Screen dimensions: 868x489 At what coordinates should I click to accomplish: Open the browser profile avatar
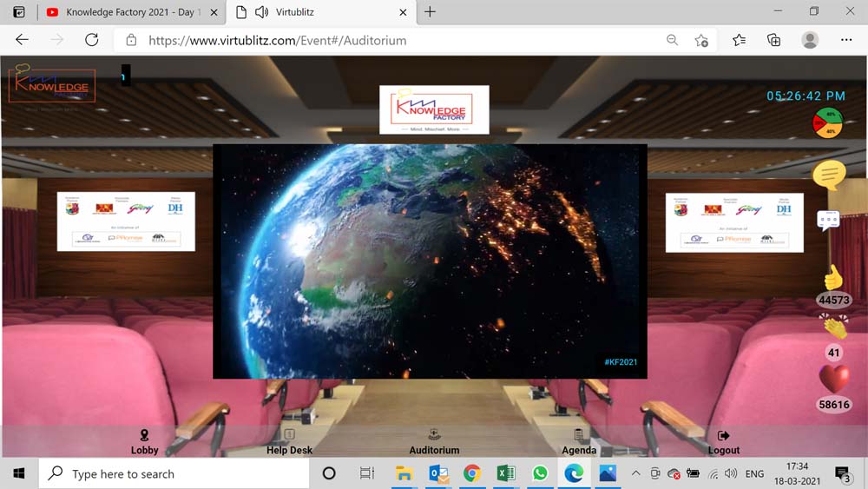(810, 40)
